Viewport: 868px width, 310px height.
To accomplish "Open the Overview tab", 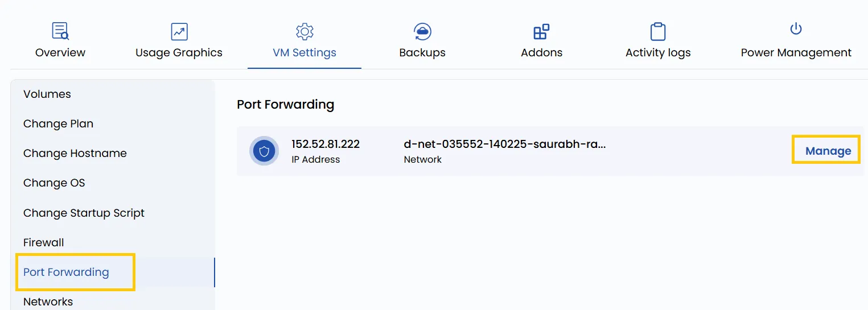I will (x=60, y=52).
